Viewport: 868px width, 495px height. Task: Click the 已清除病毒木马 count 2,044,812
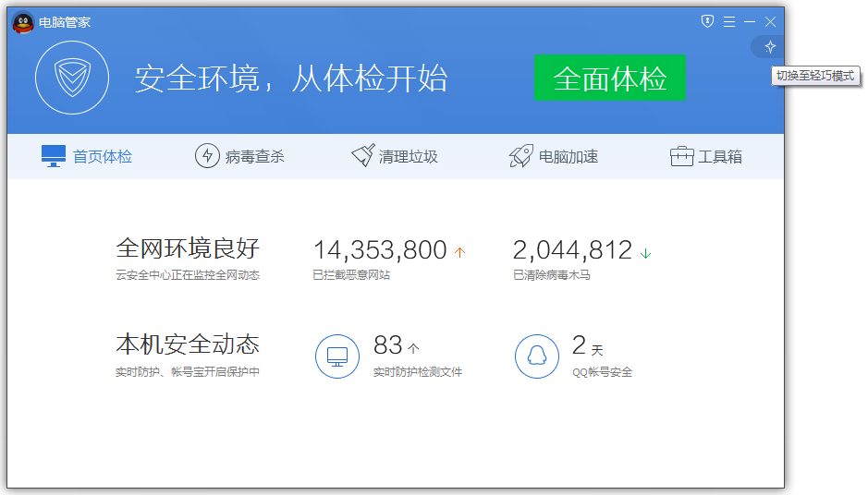coord(572,249)
